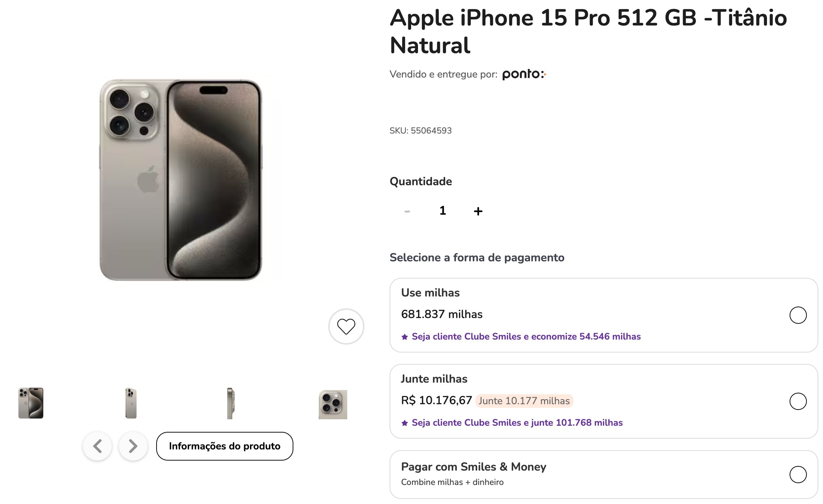Click the main iPhone product image

pos(181,180)
